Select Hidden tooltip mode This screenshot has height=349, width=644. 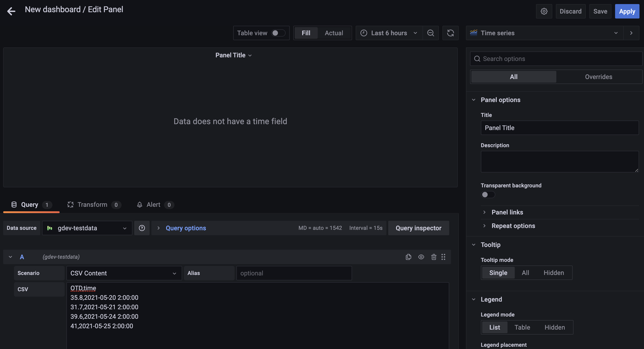click(x=553, y=272)
